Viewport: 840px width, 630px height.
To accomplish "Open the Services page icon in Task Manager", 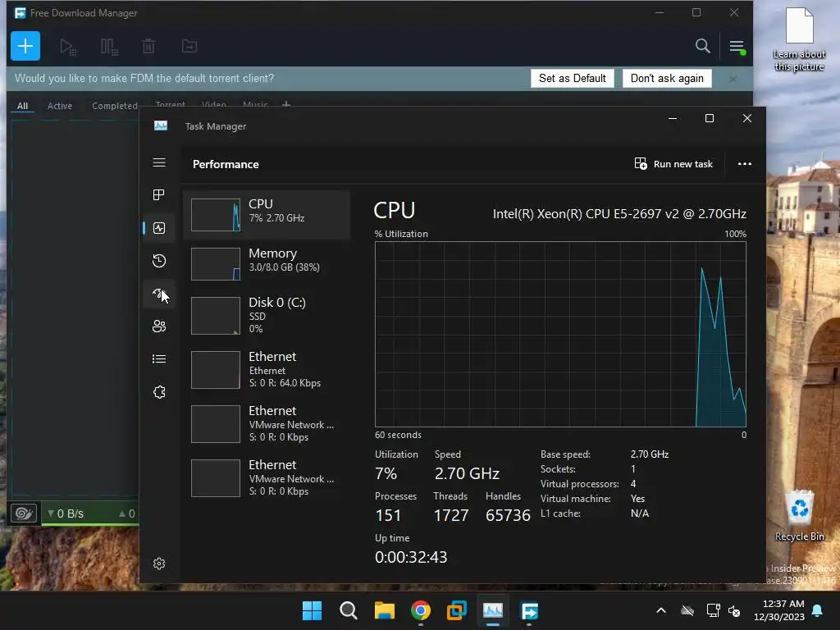I will coord(159,392).
